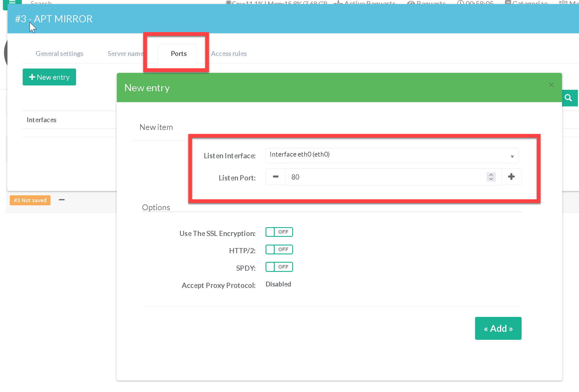Click the Listen Interface dropdown arrow
This screenshot has height=392, width=579.
(x=512, y=157)
